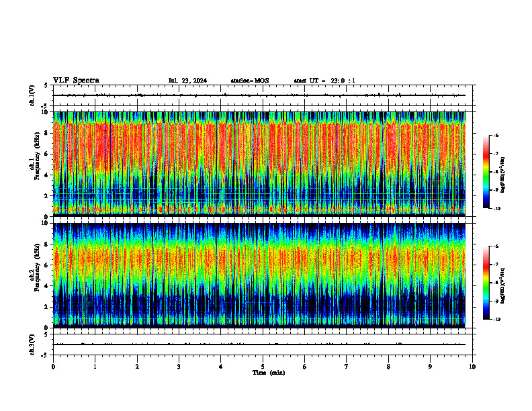
Task: Click time-axis tick label '1'
Action: (x=95, y=367)
